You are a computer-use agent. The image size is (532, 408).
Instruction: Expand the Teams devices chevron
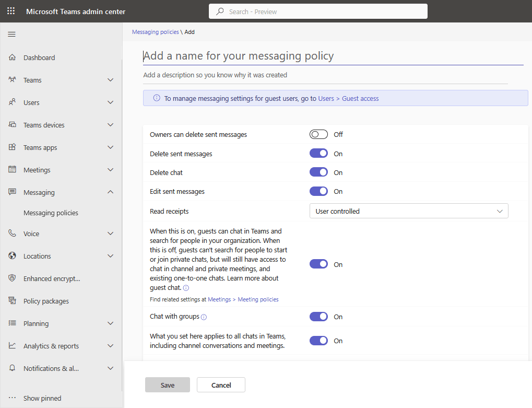pos(110,124)
